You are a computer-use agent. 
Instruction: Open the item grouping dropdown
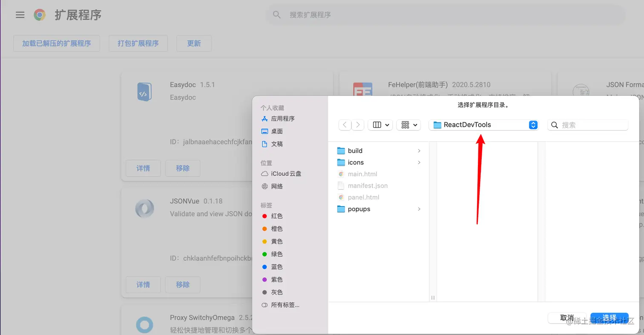click(409, 125)
